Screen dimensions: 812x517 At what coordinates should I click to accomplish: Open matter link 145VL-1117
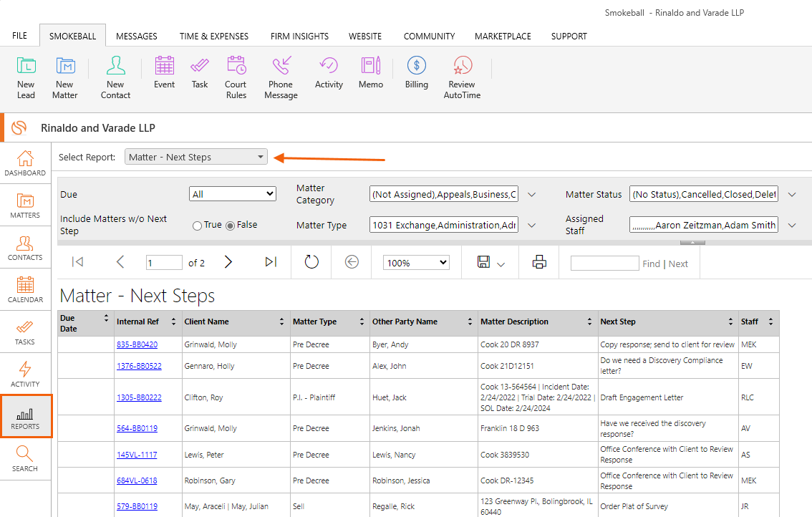(x=137, y=455)
